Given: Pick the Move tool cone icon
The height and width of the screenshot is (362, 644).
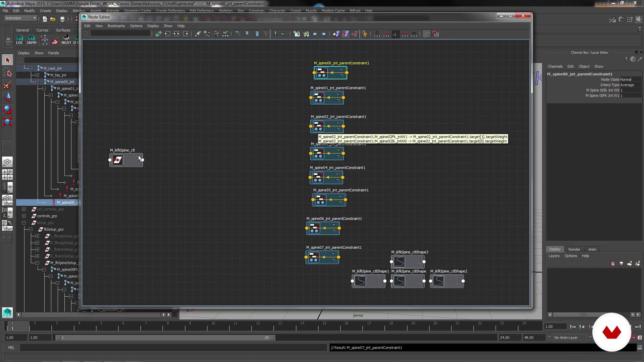Looking at the screenshot, I should point(7,97).
